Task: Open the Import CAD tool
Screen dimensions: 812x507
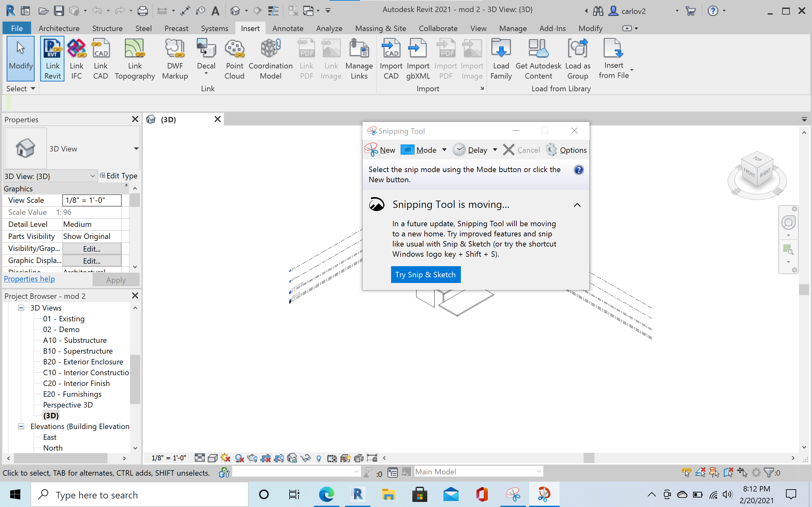Action: tap(390, 59)
